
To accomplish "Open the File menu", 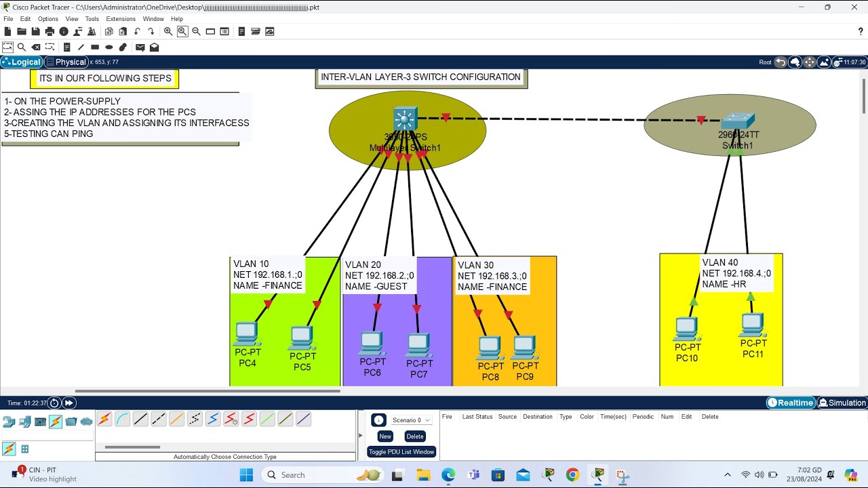I will [x=8, y=19].
